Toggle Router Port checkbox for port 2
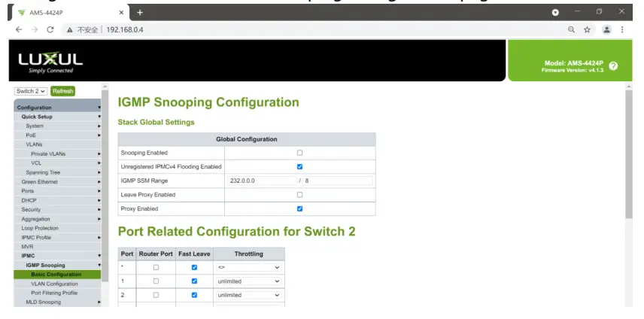 tap(156, 295)
